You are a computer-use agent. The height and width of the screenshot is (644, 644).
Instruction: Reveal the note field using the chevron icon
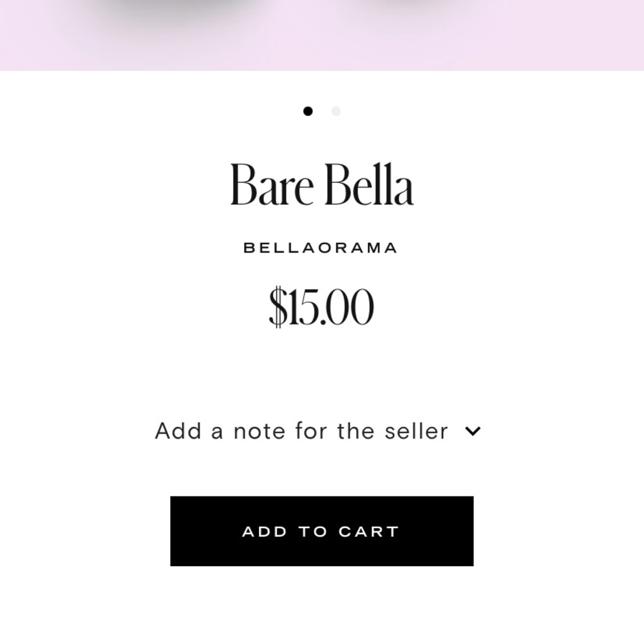click(x=473, y=431)
